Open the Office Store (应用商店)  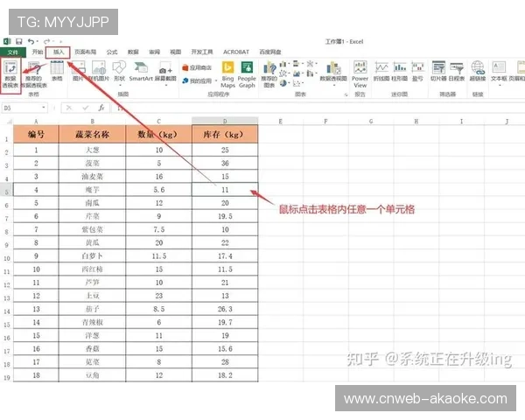197,67
